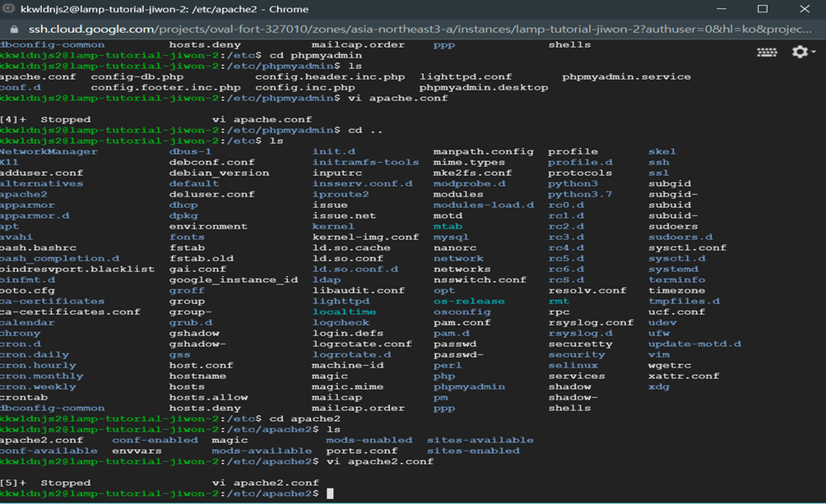826x504 pixels.
Task: Select the 'xattr.conf' file name
Action: (684, 376)
